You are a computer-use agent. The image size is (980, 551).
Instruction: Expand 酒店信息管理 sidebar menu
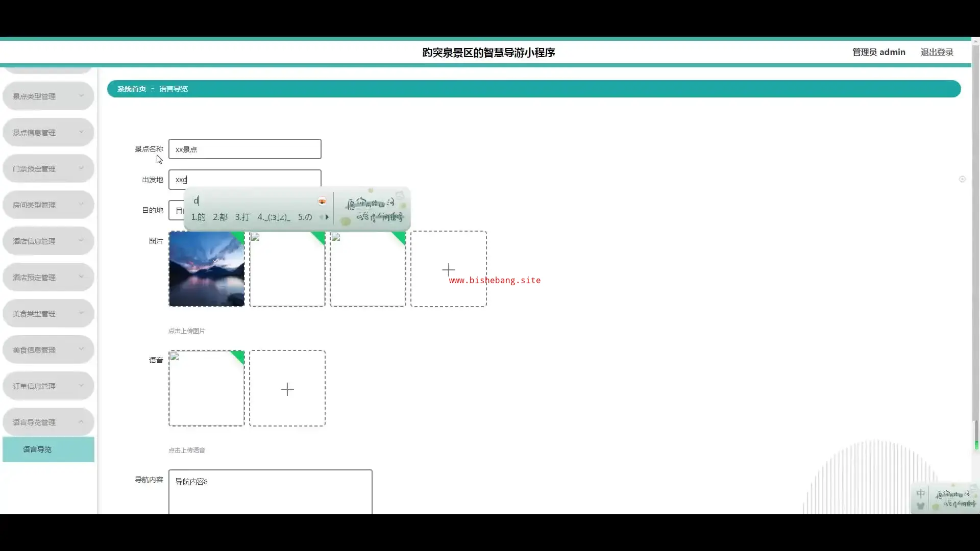(48, 241)
